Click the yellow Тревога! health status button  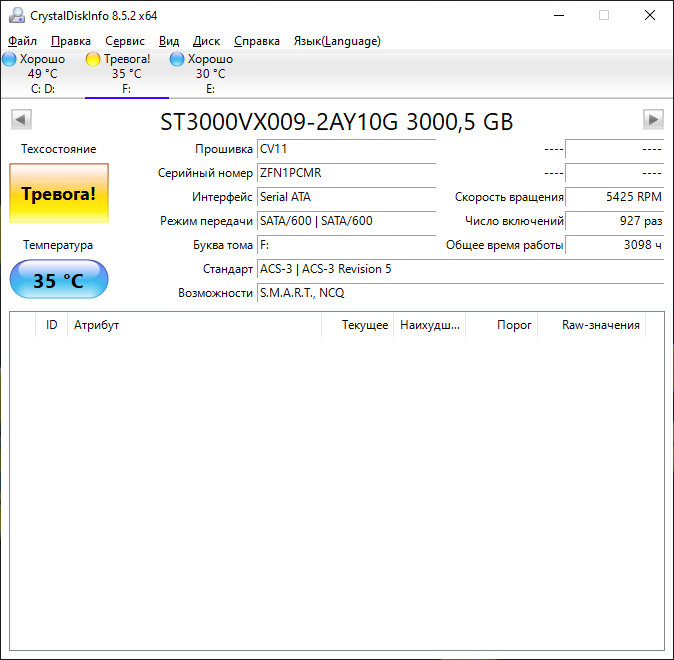point(59,193)
